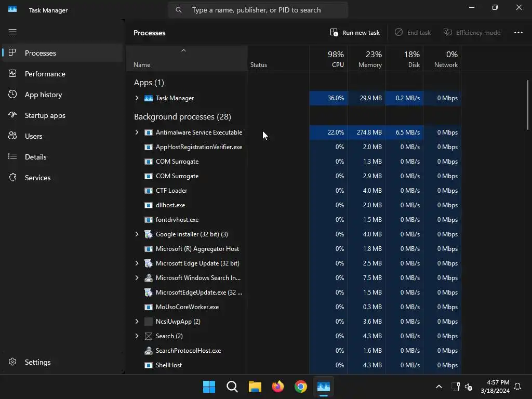The width and height of the screenshot is (532, 399).
Task: Click the Efficiency mode button
Action: (472, 33)
